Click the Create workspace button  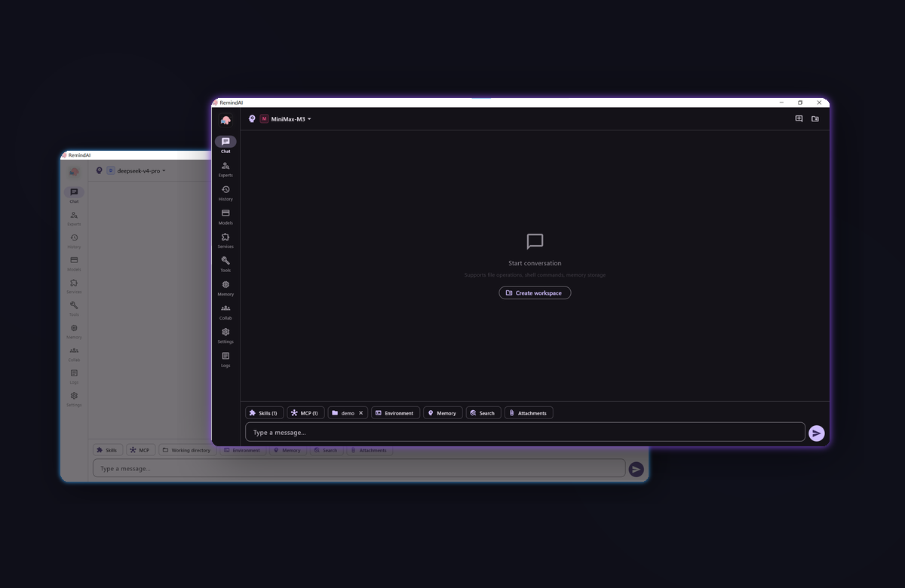click(x=535, y=292)
